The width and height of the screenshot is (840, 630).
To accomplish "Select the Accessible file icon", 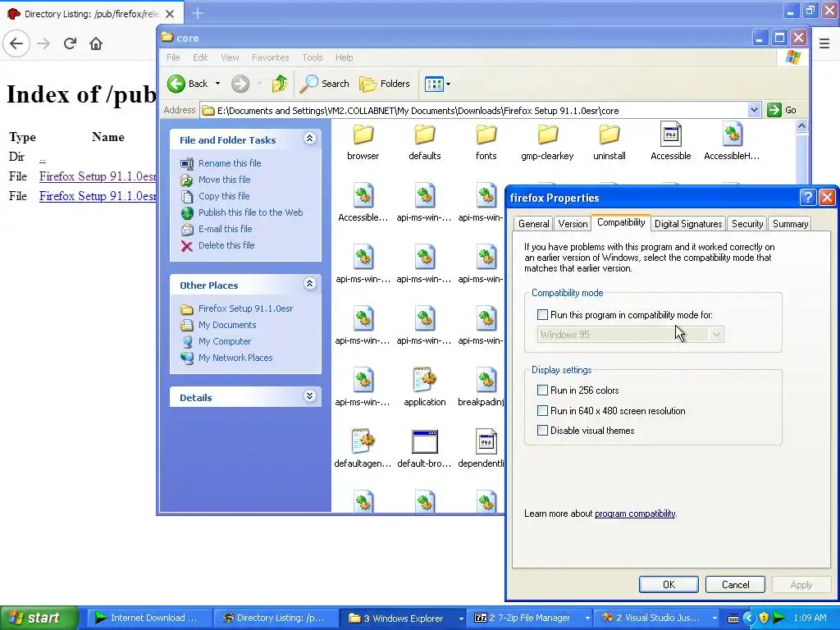I will [671, 135].
